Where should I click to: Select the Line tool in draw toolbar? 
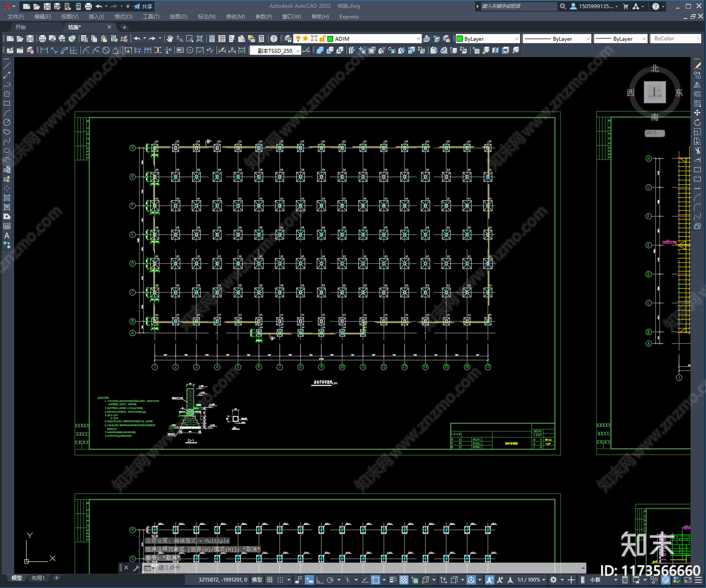click(7, 65)
